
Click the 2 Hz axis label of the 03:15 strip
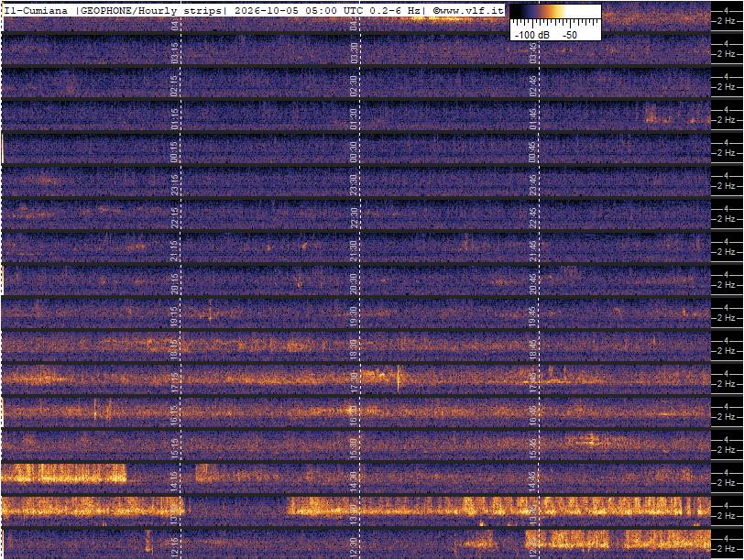tap(726, 54)
